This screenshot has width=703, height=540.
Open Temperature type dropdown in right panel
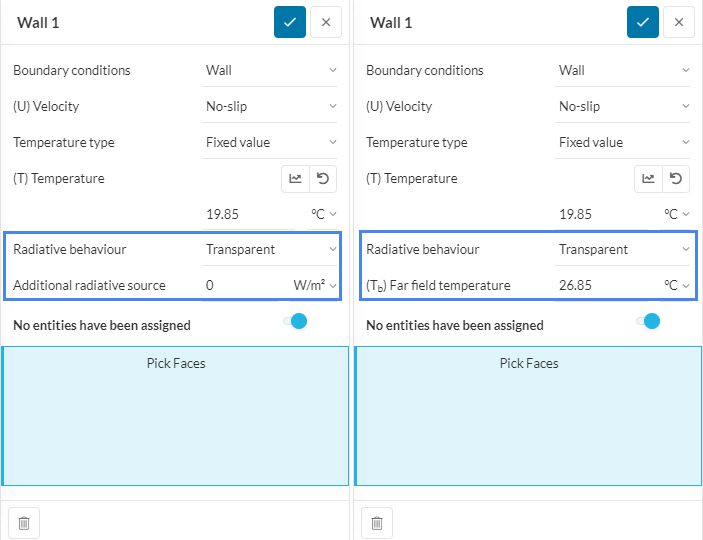tap(623, 142)
